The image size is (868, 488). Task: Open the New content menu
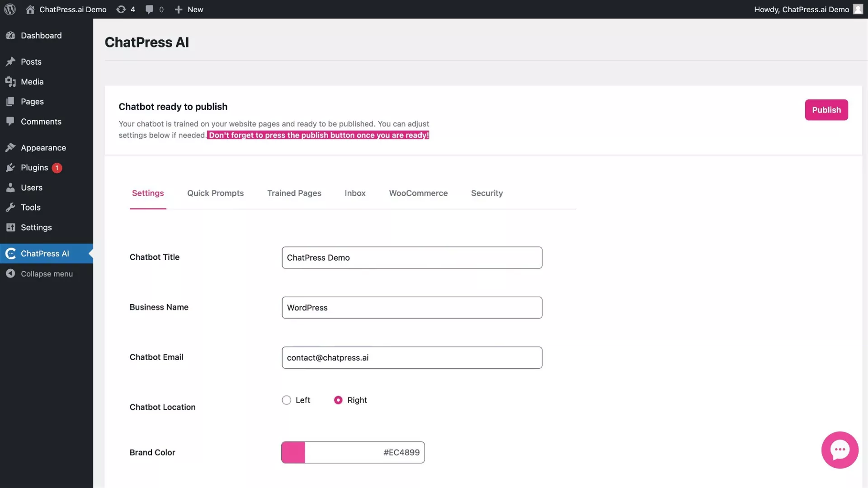[189, 9]
